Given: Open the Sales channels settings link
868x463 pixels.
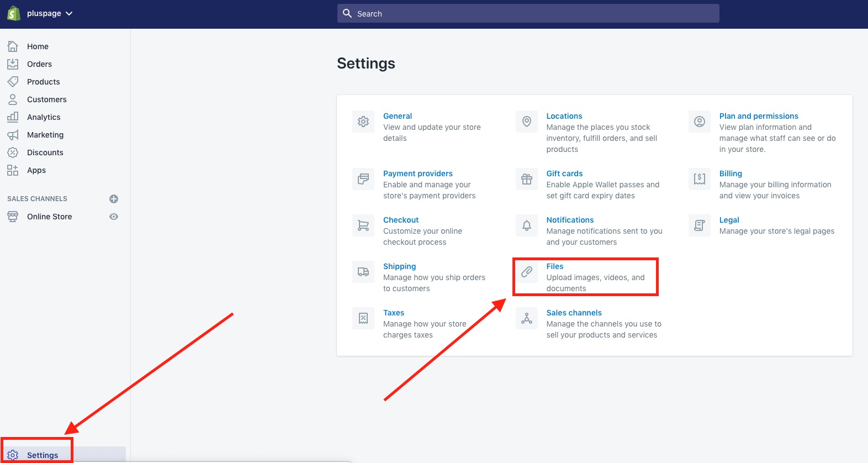Looking at the screenshot, I should click(x=574, y=313).
